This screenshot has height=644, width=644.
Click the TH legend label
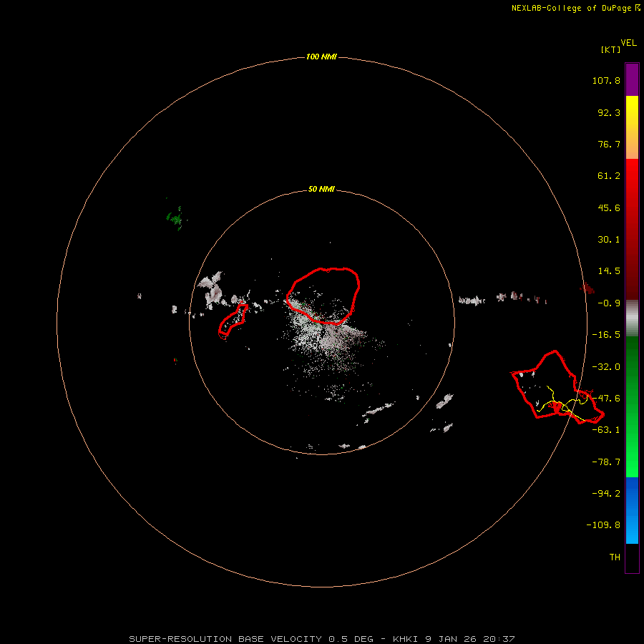pos(615,557)
